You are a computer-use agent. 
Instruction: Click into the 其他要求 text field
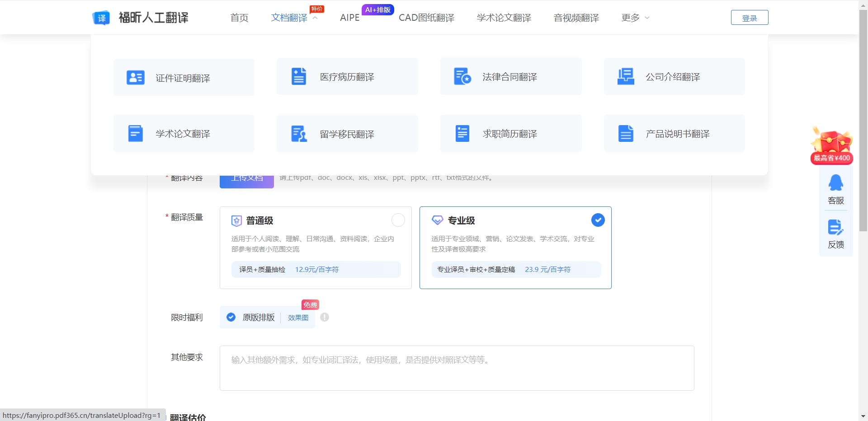(457, 368)
